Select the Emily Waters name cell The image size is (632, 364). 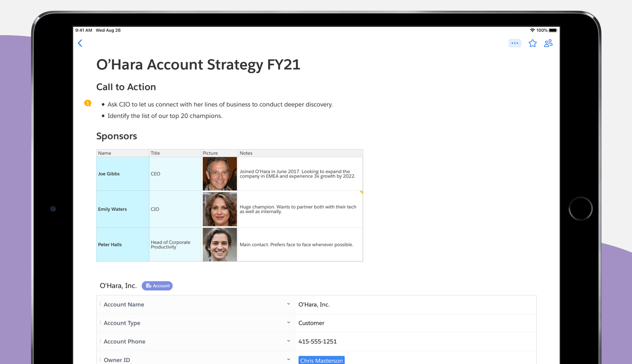pyautogui.click(x=123, y=209)
